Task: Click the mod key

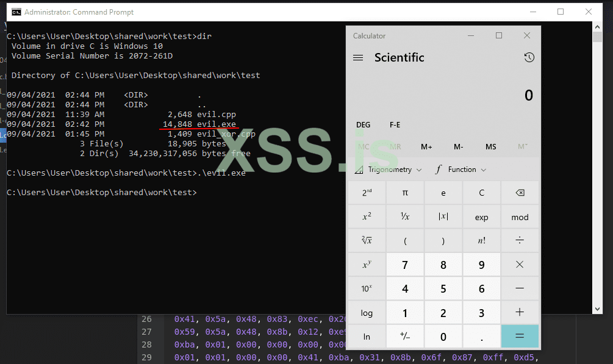Action: tap(520, 216)
